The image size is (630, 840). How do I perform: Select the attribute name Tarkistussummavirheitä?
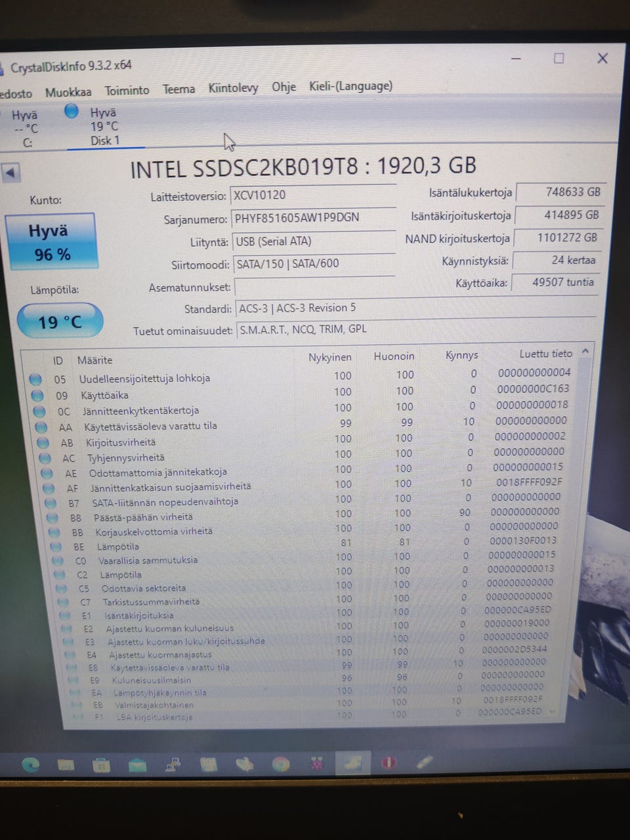(151, 602)
